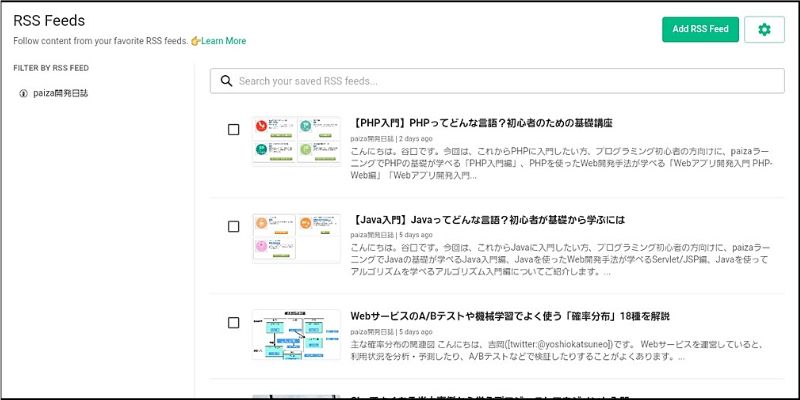Screen dimensions: 800x400
Task: Click the 'paiza開発日誌 | 2 days ago' source line
Action: coord(391,138)
